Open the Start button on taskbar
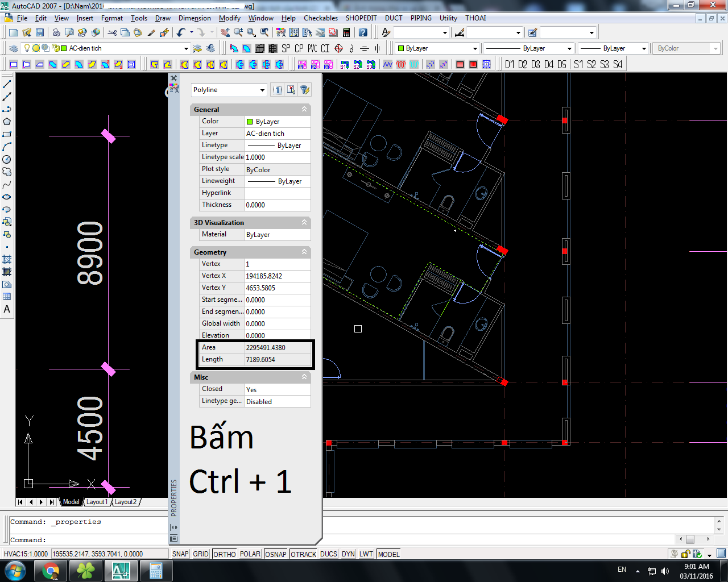 tap(15, 570)
